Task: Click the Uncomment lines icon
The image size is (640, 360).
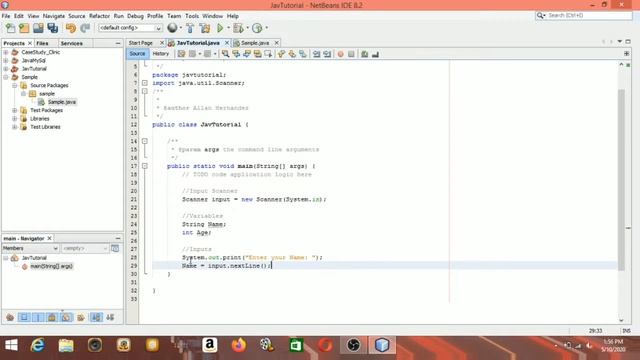Action: click(x=375, y=54)
